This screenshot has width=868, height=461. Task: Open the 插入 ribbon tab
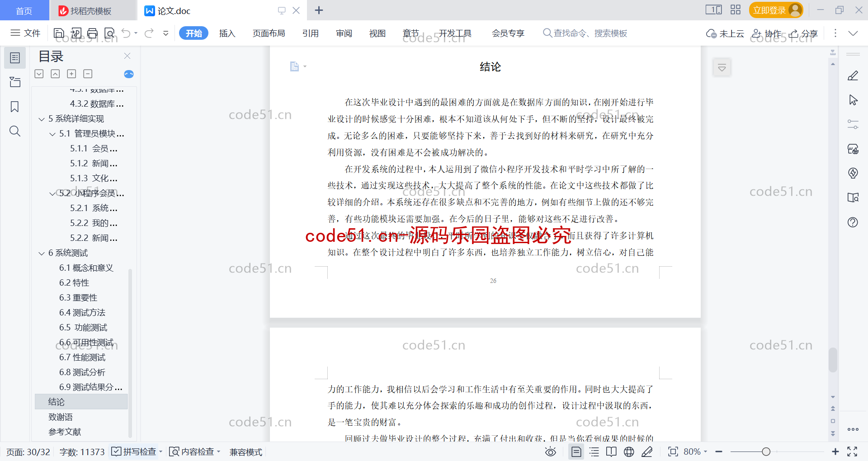pos(227,33)
